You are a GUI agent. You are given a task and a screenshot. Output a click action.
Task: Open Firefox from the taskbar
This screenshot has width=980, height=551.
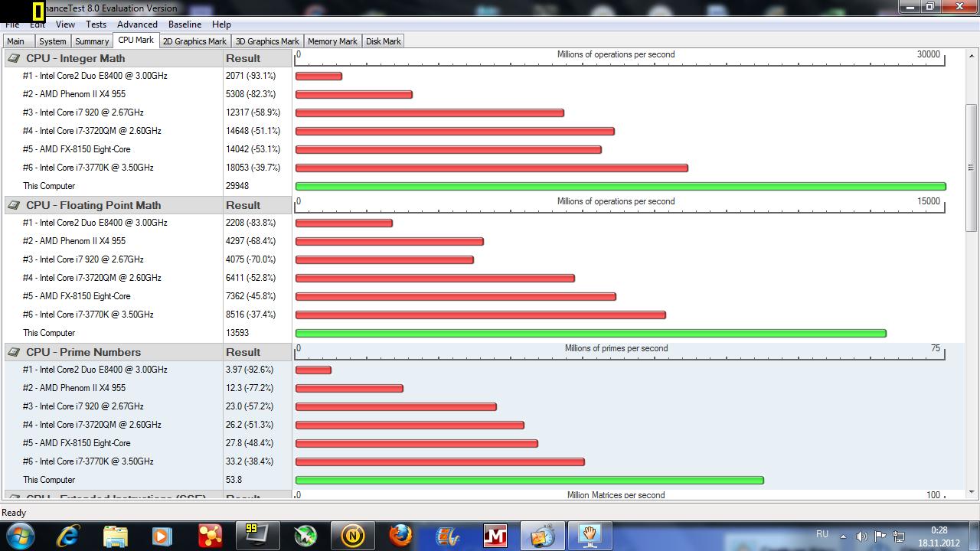pyautogui.click(x=400, y=536)
